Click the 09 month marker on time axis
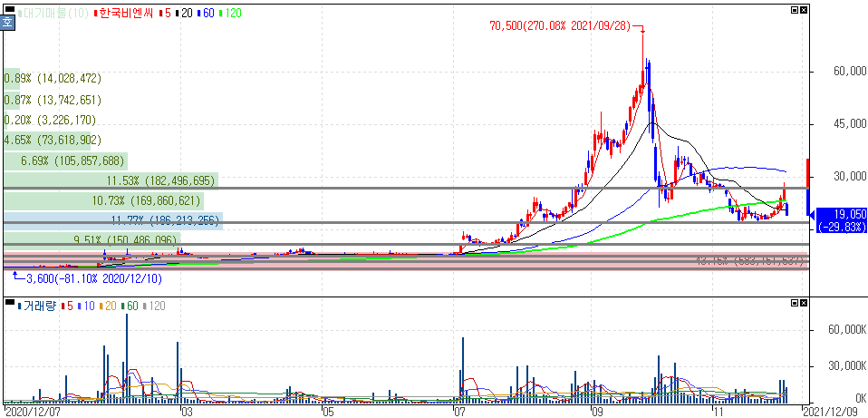Screen dimensions: 868x418 [596, 411]
